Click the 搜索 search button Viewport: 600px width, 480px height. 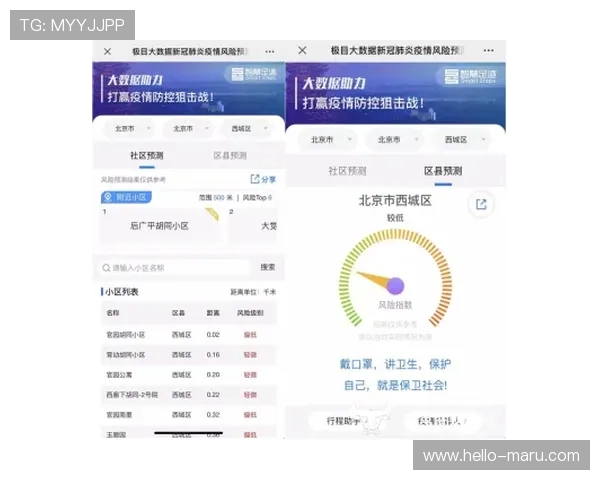pos(267,267)
